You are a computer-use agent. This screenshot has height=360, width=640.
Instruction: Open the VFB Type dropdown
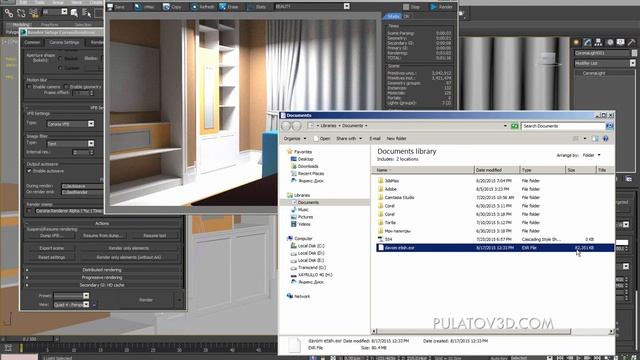tap(70, 124)
